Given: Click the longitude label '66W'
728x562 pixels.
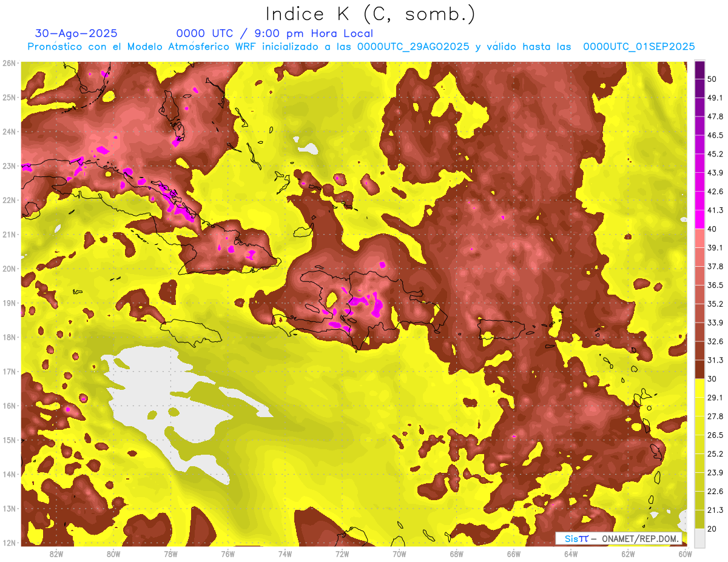Looking at the screenshot, I should click(x=514, y=554).
